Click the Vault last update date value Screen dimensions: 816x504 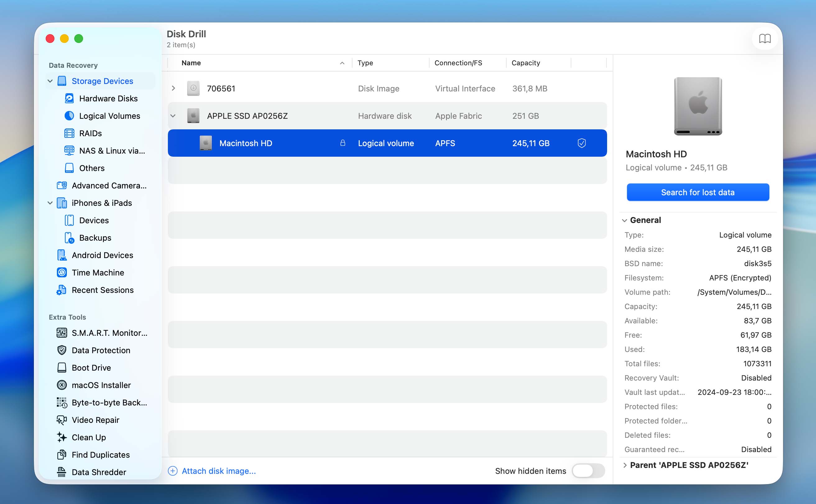(x=734, y=392)
